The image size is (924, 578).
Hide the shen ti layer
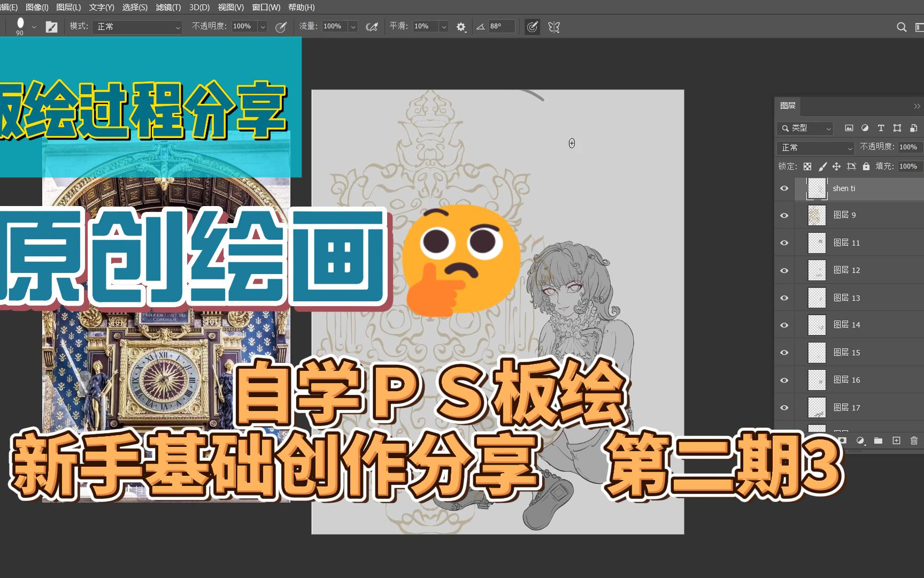pyautogui.click(x=784, y=188)
